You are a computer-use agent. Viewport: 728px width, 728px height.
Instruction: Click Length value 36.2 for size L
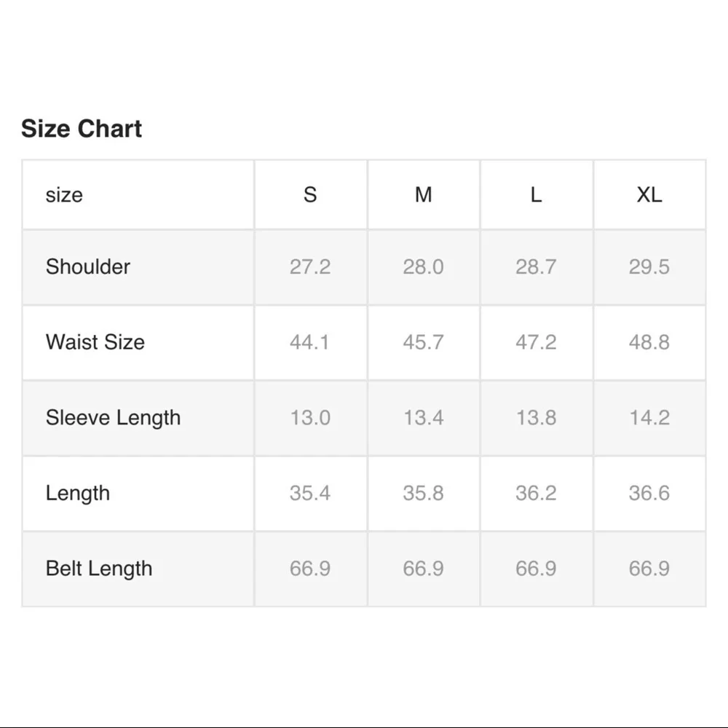pyautogui.click(x=536, y=493)
